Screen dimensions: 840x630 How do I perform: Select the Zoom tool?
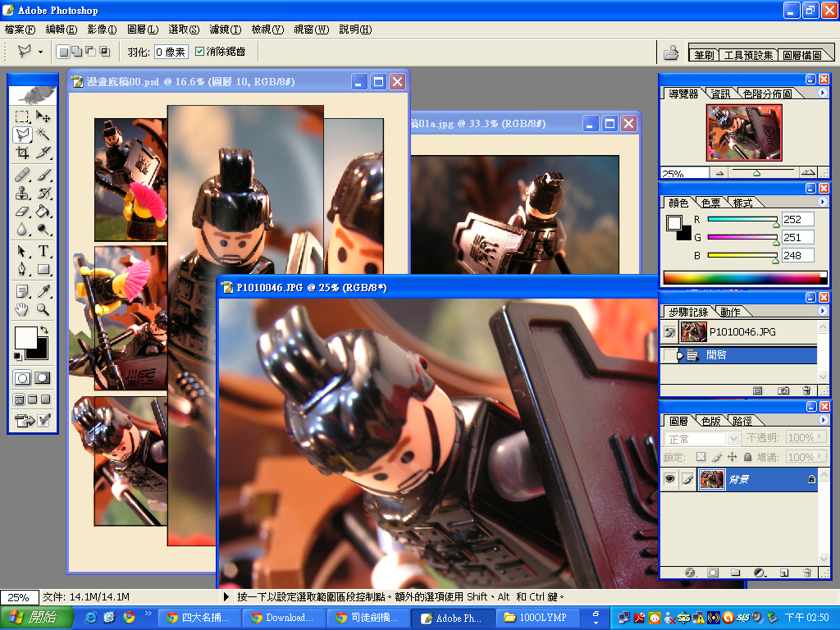tap(43, 309)
